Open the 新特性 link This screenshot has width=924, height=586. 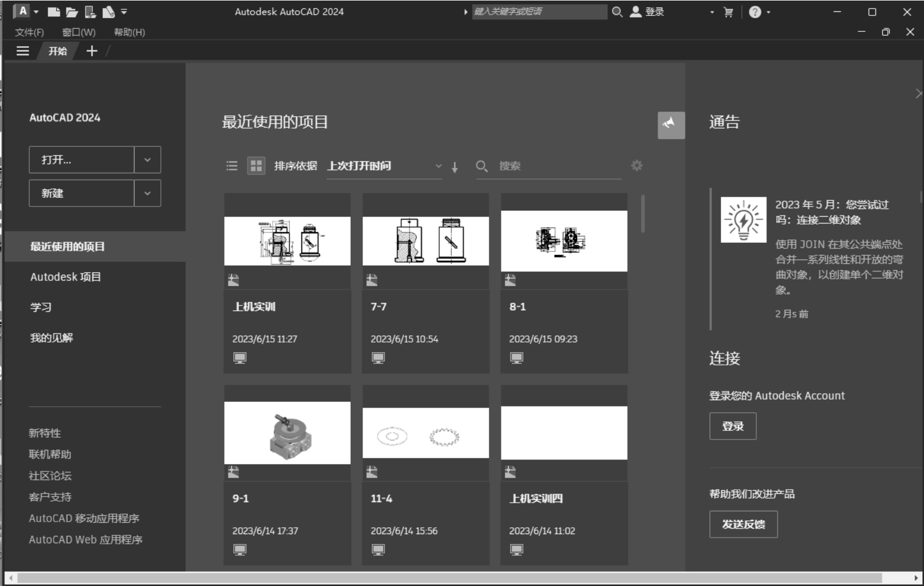click(x=45, y=433)
